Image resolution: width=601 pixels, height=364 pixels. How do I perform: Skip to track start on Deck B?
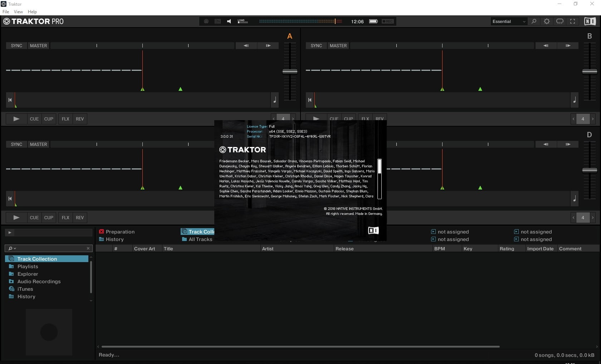(310, 100)
